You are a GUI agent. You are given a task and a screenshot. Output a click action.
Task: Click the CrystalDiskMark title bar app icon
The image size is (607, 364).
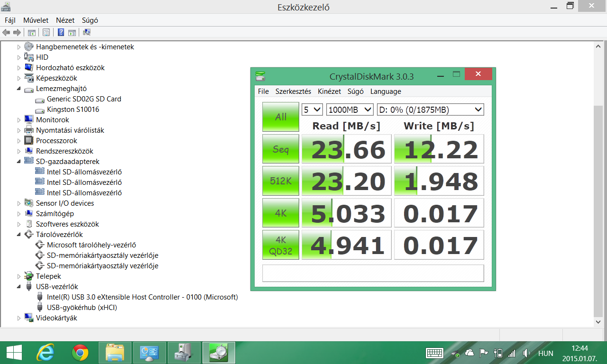point(260,76)
